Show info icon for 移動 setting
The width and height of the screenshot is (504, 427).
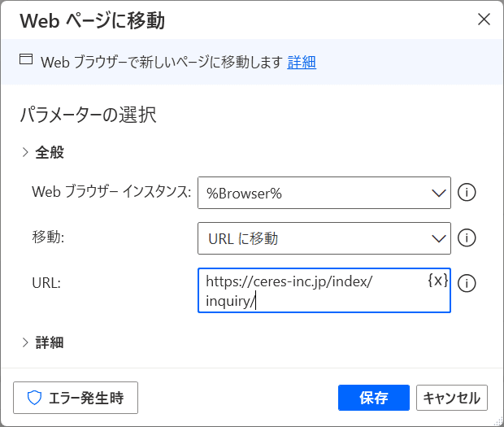point(467,238)
